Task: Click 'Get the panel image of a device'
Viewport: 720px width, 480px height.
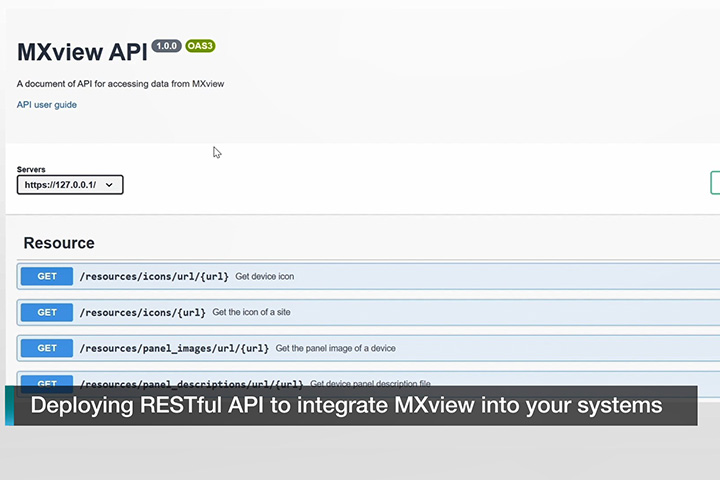Action: click(335, 348)
